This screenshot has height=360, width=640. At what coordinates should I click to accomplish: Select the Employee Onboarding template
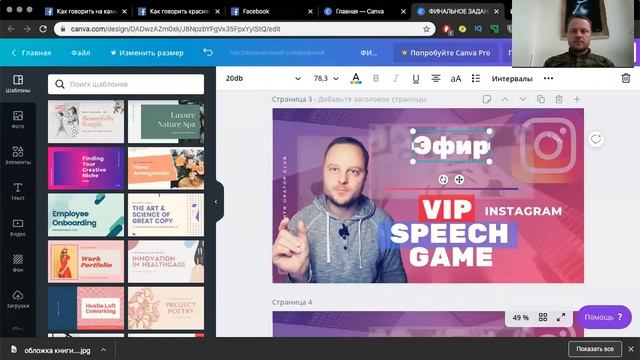point(86,215)
